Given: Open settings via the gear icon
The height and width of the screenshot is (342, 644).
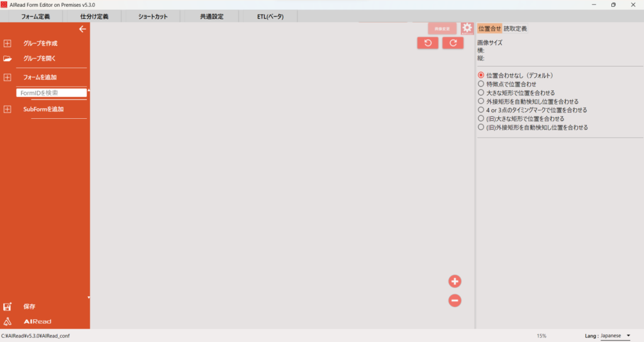Looking at the screenshot, I should coord(467,28).
